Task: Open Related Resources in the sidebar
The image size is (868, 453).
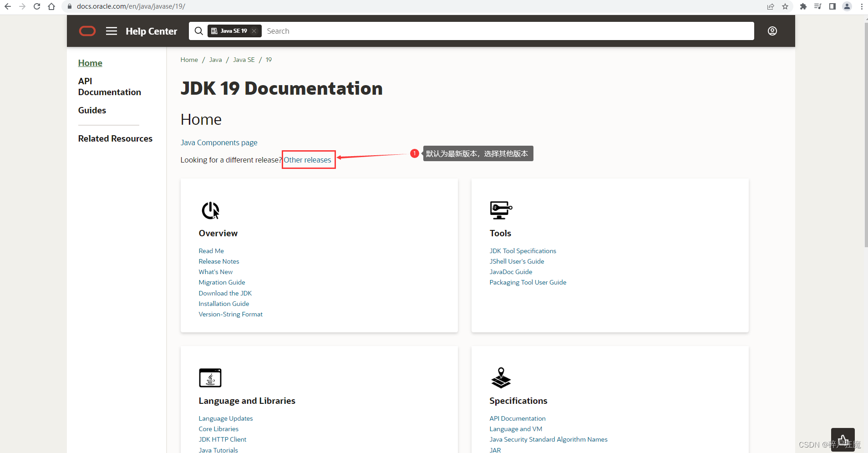Action: [x=115, y=138]
